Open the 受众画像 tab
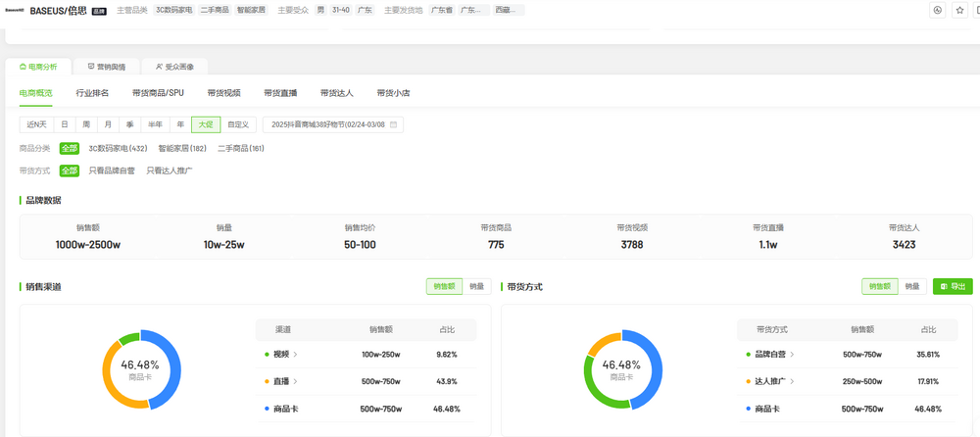The image size is (980, 437). [174, 67]
